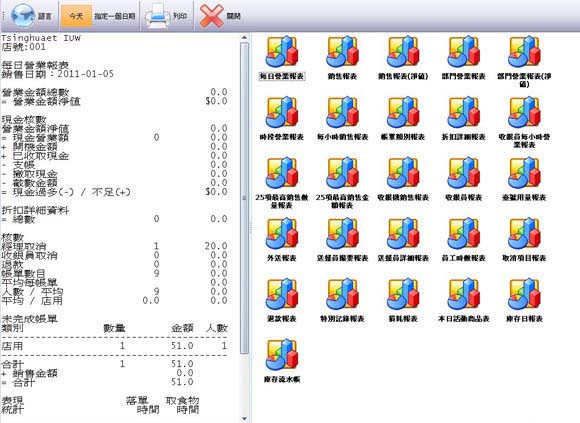
Task: Open the 退款報表 icon
Action: pyautogui.click(x=281, y=300)
